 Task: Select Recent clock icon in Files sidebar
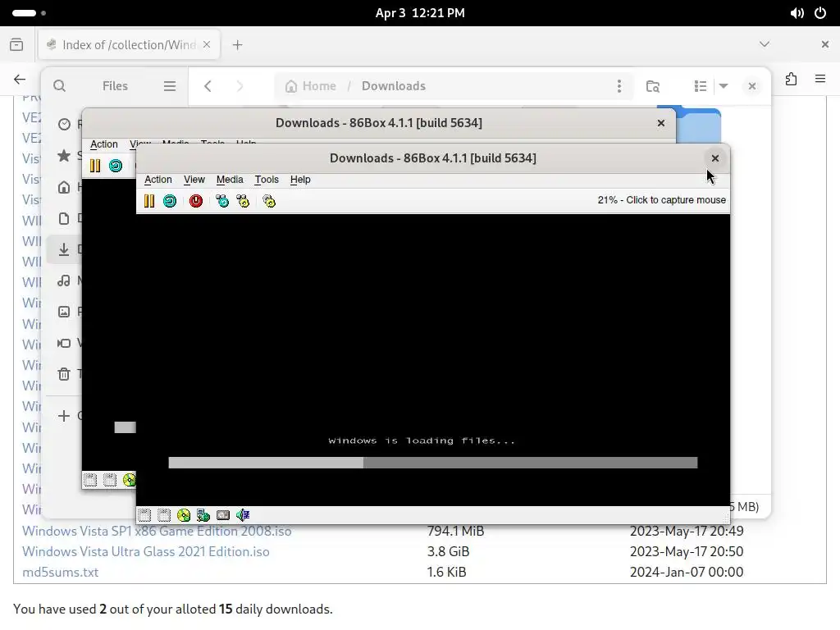click(64, 125)
